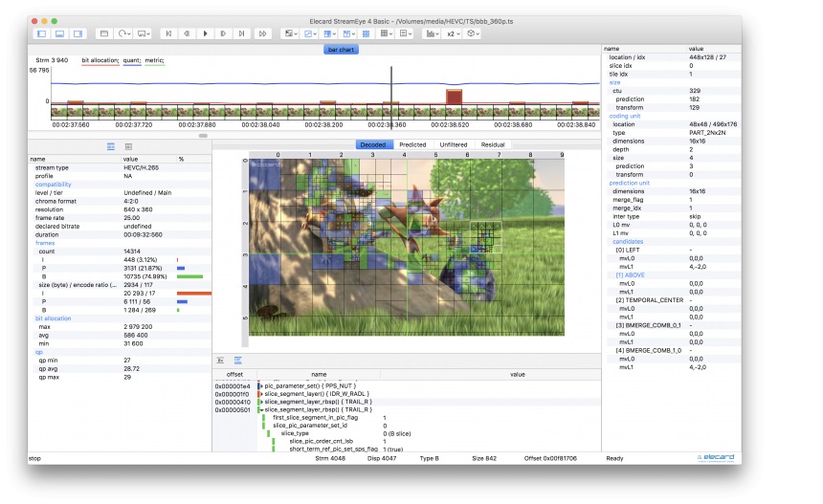Select the resolution 640 x 360 row

click(120, 209)
